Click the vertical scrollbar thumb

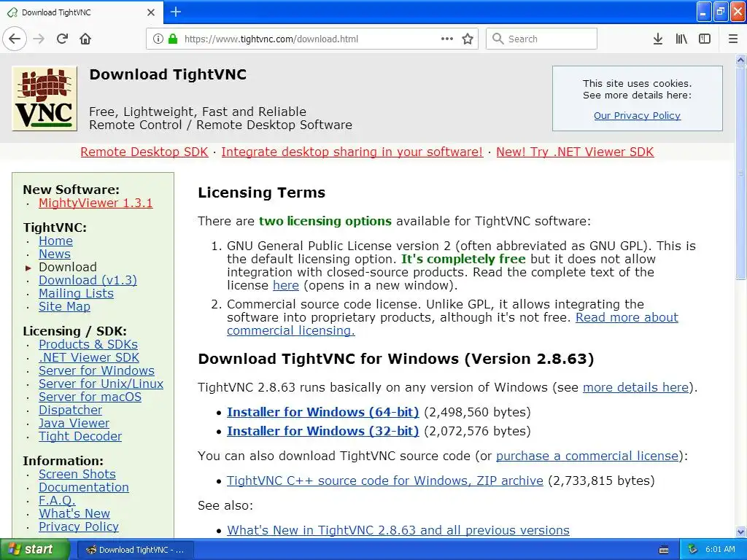pos(740,174)
